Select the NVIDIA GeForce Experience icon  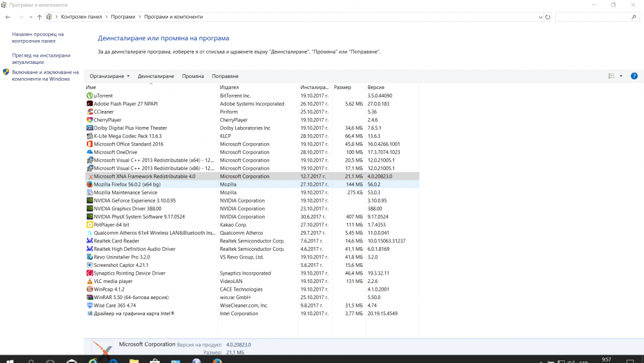[90, 201]
